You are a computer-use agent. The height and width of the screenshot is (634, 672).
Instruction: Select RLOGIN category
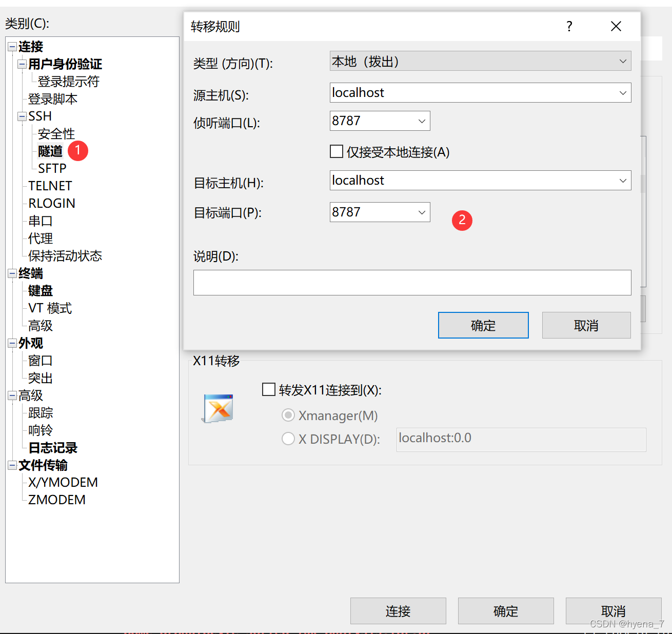coord(52,203)
